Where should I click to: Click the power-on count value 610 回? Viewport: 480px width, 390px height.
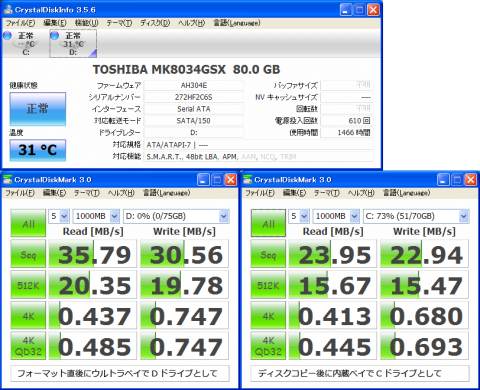[347, 121]
